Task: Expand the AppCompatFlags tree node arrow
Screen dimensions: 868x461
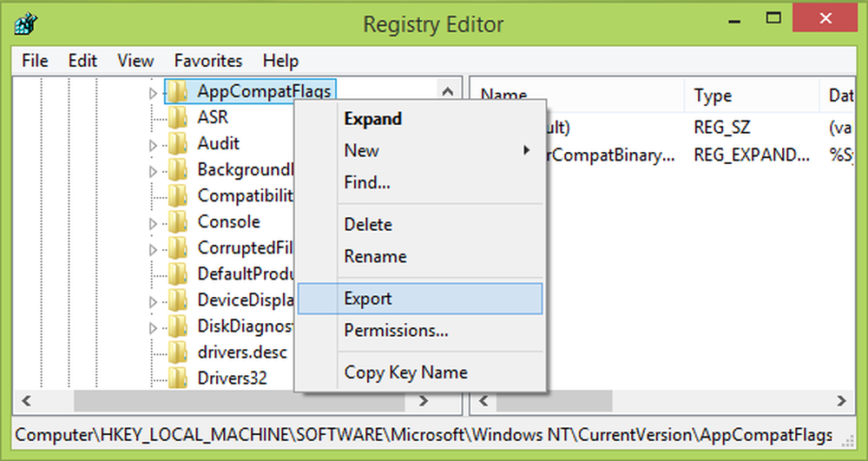Action: pos(154,94)
